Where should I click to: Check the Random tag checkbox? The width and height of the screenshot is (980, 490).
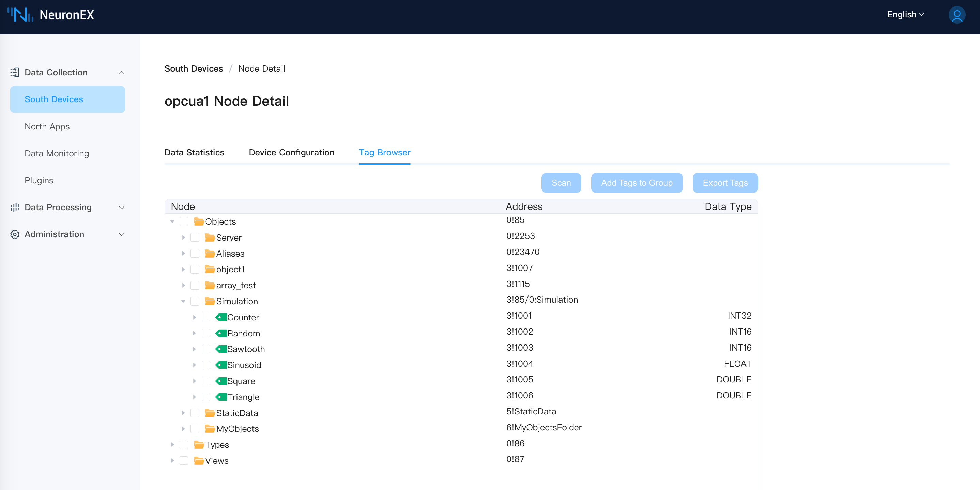click(206, 333)
